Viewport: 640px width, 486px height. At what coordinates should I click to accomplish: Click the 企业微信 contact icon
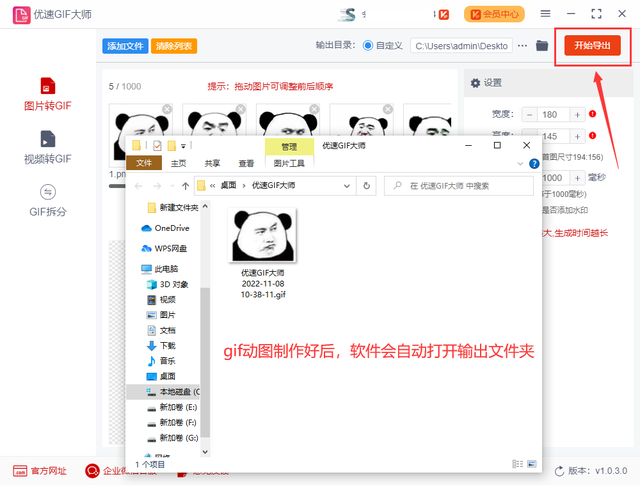(x=92, y=471)
